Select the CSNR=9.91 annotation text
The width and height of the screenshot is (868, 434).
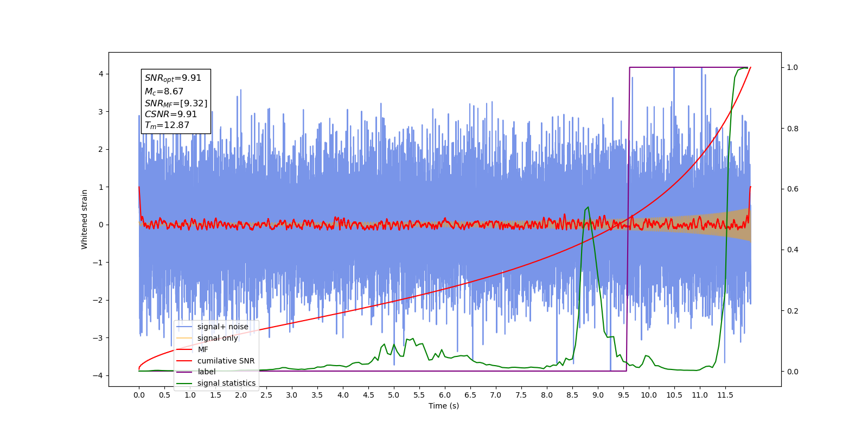click(x=171, y=114)
